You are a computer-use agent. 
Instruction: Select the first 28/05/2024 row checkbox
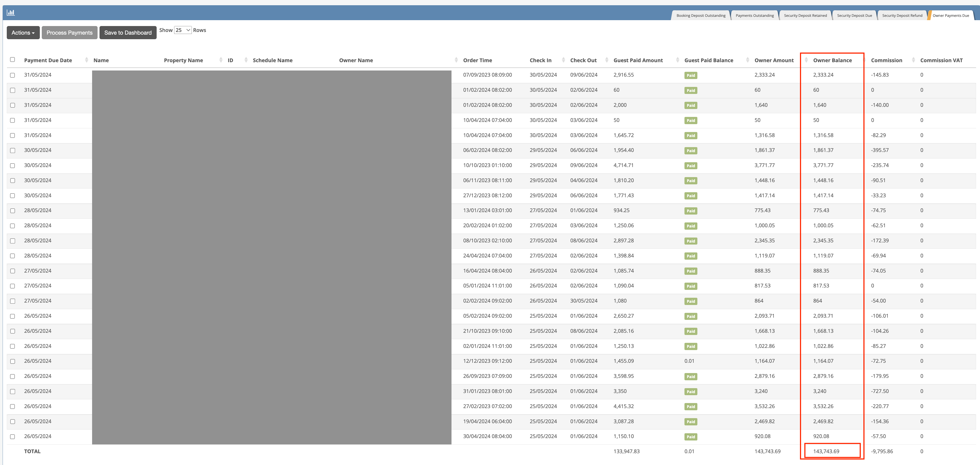[12, 211]
